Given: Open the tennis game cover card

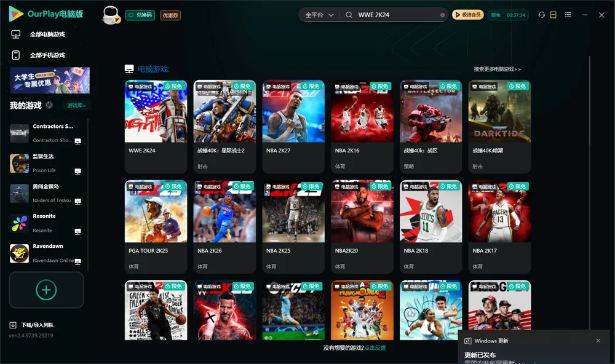Looking at the screenshot, I should point(430,311).
